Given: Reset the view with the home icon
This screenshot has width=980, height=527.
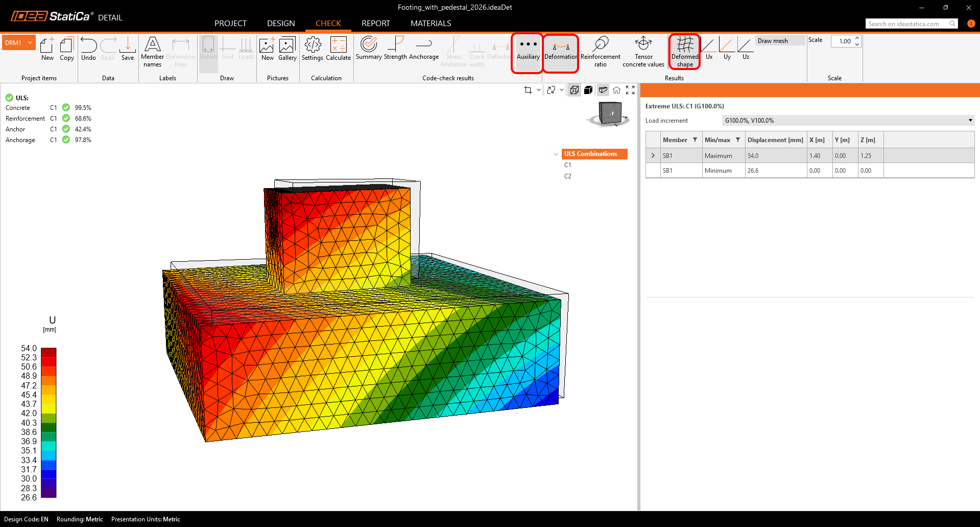Looking at the screenshot, I should [x=616, y=90].
